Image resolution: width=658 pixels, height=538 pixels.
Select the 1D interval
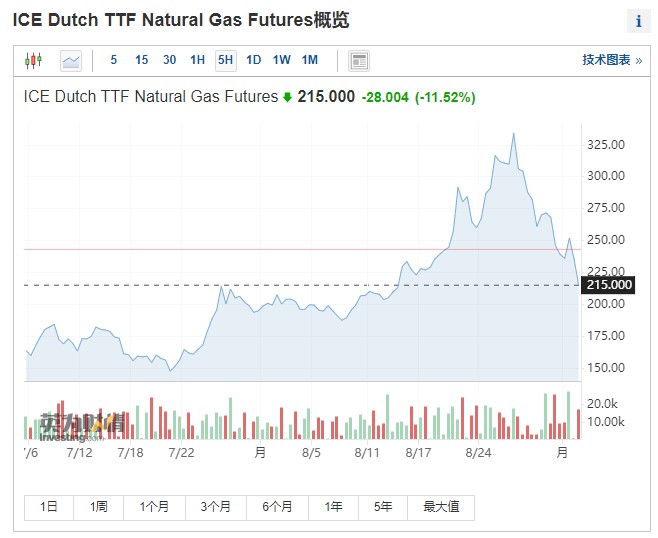pyautogui.click(x=253, y=60)
